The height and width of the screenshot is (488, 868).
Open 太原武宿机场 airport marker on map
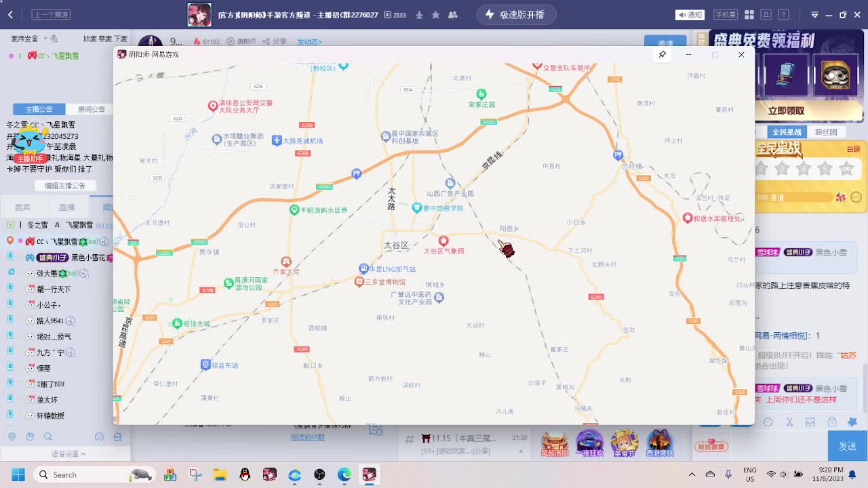click(277, 140)
